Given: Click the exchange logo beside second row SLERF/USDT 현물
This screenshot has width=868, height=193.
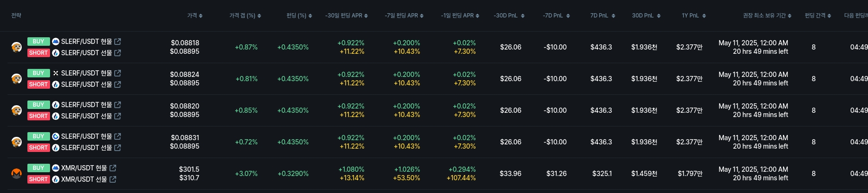Looking at the screenshot, I should click(x=56, y=73).
